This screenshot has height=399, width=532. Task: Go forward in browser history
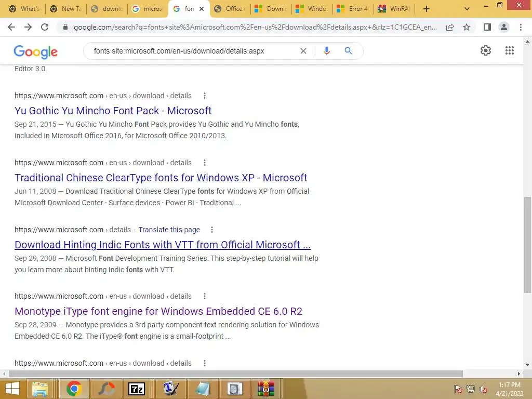pyautogui.click(x=28, y=27)
